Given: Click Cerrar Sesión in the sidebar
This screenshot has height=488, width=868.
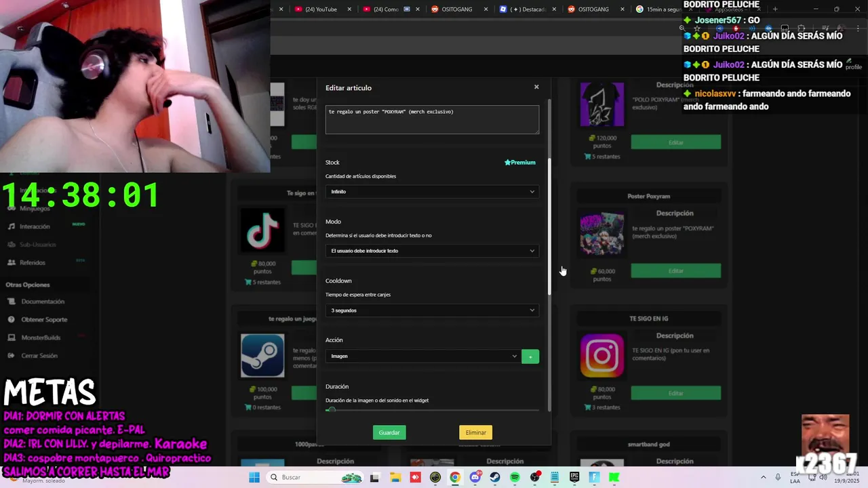Looking at the screenshot, I should [39, 355].
